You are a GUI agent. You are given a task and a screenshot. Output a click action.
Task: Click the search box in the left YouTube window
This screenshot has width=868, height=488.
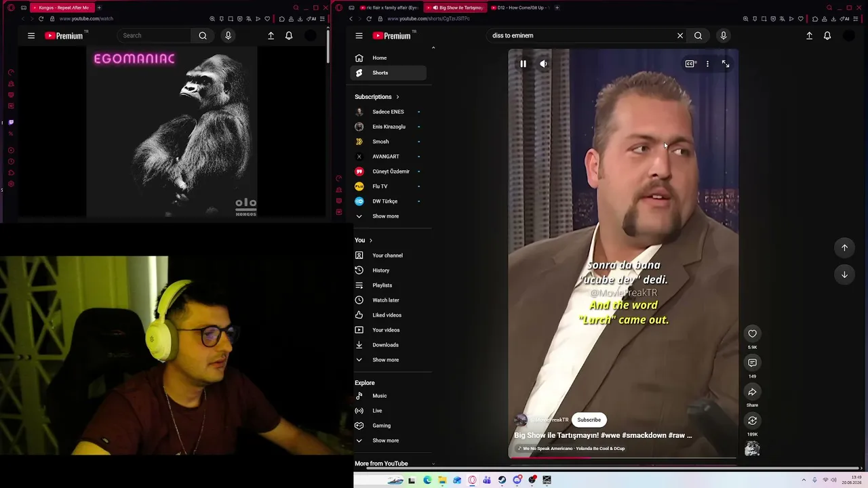[x=154, y=35]
